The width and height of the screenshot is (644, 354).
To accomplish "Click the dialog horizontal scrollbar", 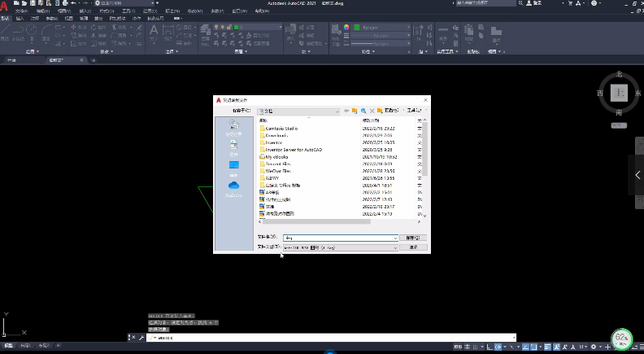I will click(x=316, y=221).
